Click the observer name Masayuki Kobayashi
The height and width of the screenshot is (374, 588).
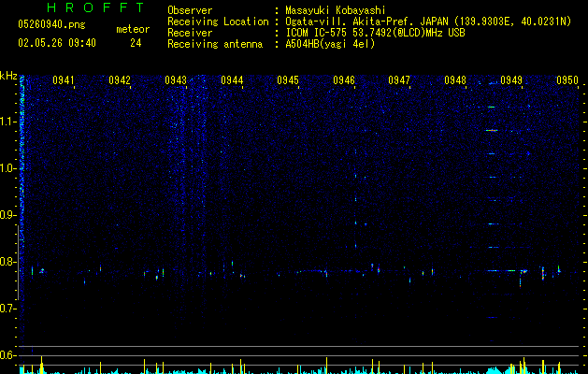pos(336,10)
